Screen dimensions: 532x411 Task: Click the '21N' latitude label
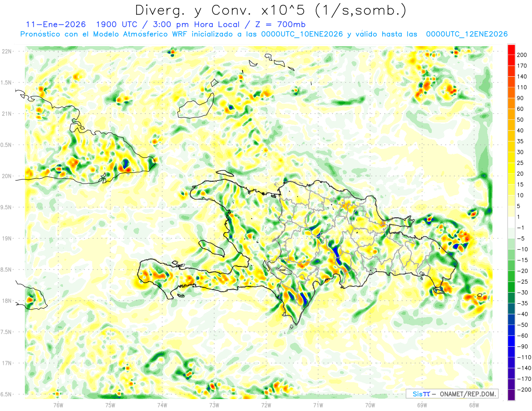pyautogui.click(x=6, y=114)
